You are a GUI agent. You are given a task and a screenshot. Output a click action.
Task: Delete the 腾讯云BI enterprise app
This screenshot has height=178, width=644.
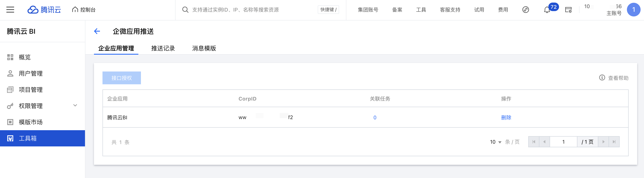coord(506,118)
